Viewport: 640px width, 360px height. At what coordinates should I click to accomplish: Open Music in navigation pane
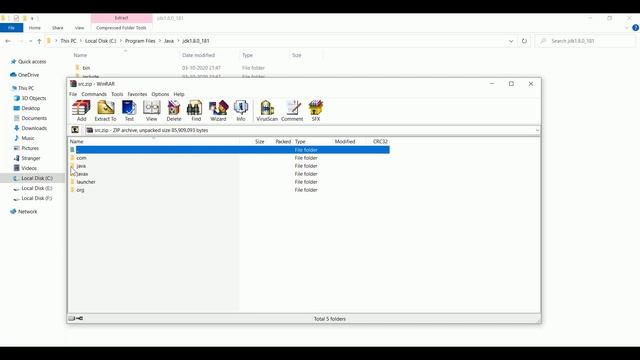click(x=28, y=138)
